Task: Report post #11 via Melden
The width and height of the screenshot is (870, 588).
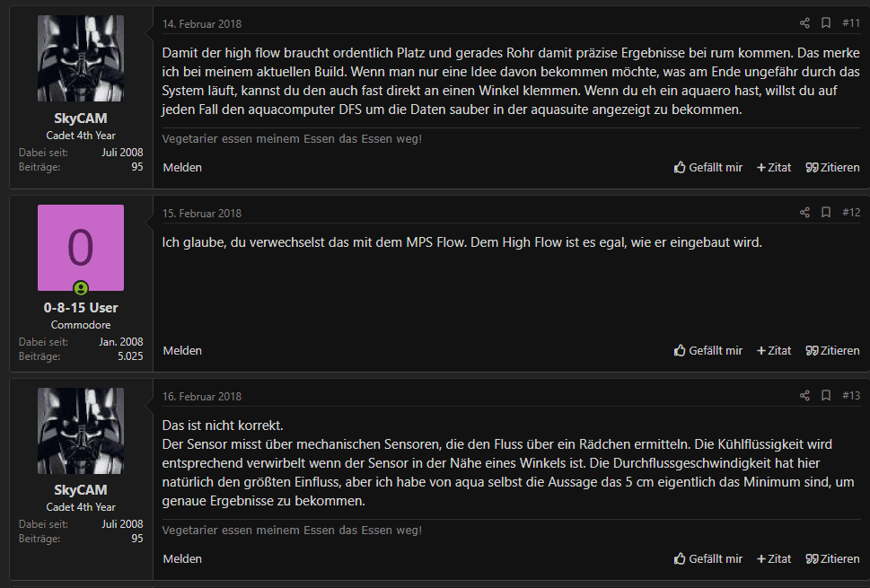Action: (182, 168)
